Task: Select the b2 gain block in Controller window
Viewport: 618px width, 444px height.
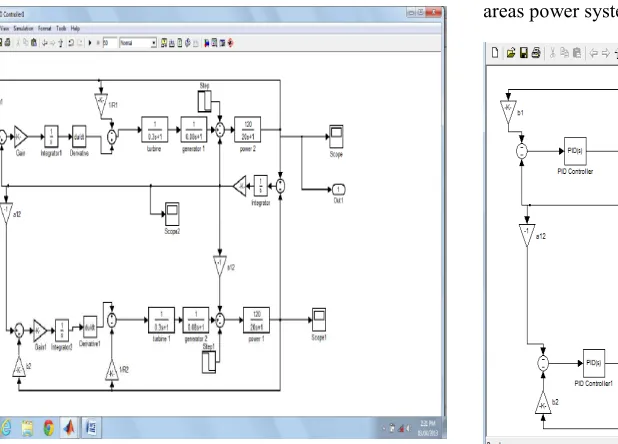Action: point(19,367)
